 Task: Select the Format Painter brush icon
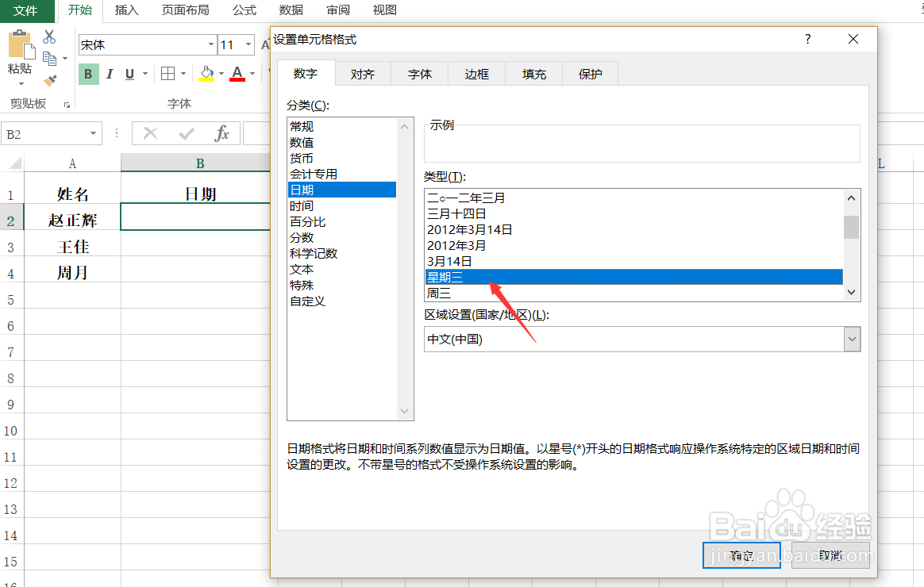tap(49, 80)
